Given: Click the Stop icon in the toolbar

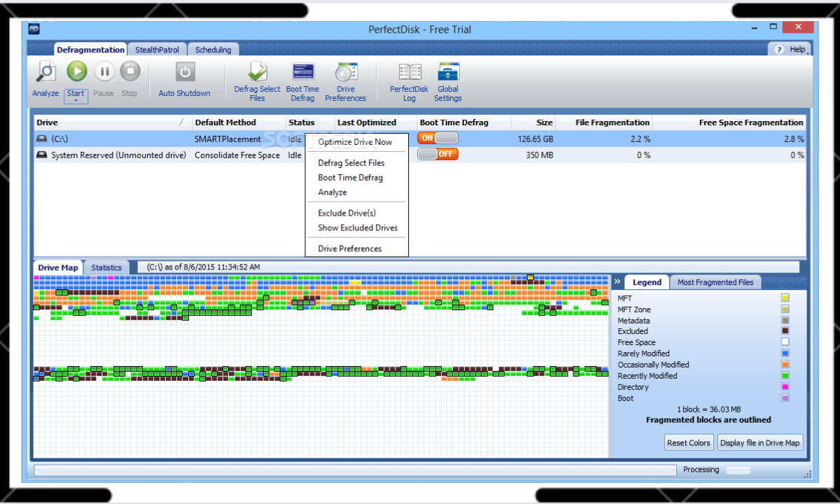Looking at the screenshot, I should point(129,71).
